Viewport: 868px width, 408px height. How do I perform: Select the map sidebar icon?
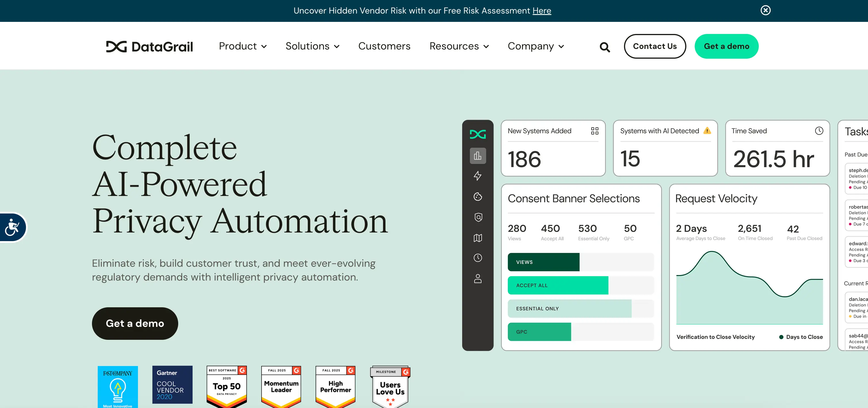point(477,238)
